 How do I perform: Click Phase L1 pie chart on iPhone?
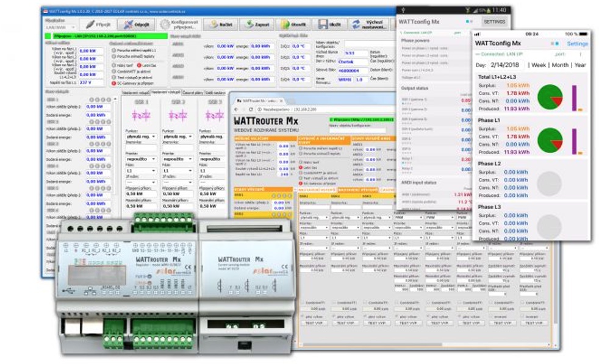550,141
